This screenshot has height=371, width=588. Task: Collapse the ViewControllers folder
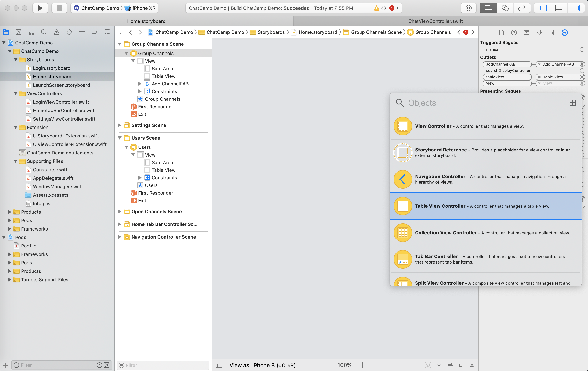(16, 94)
